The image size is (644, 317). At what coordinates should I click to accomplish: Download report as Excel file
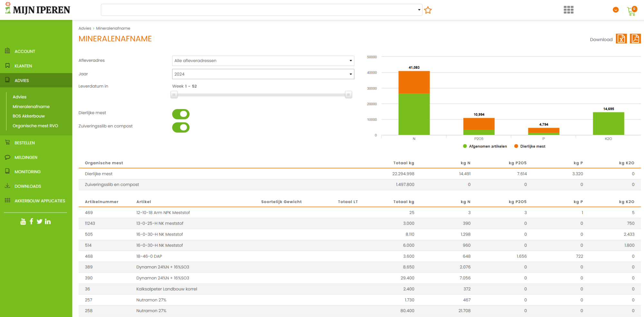click(x=621, y=39)
